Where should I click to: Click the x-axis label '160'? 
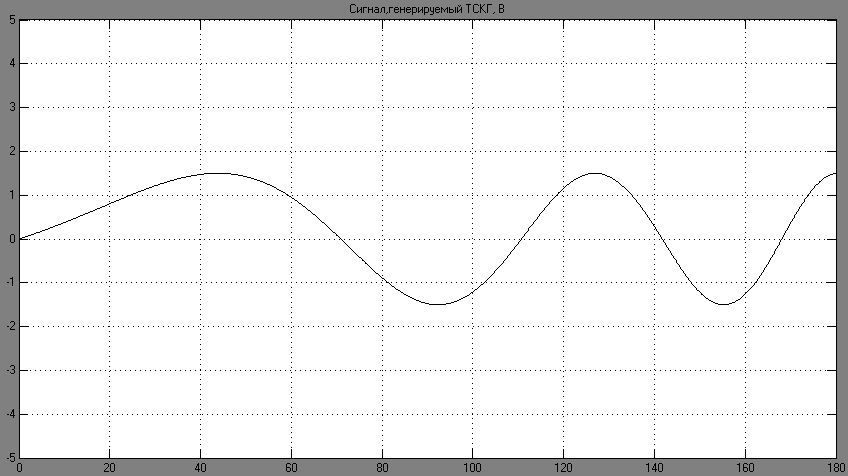(x=745, y=468)
